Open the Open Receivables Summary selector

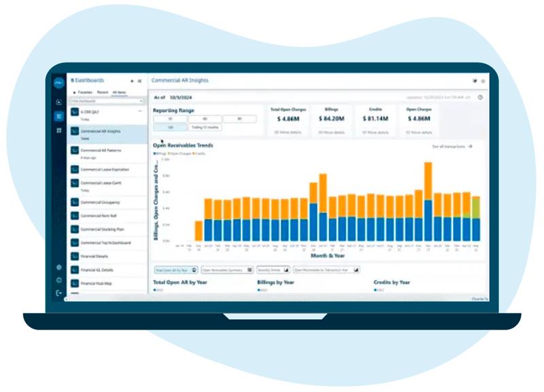[226, 270]
